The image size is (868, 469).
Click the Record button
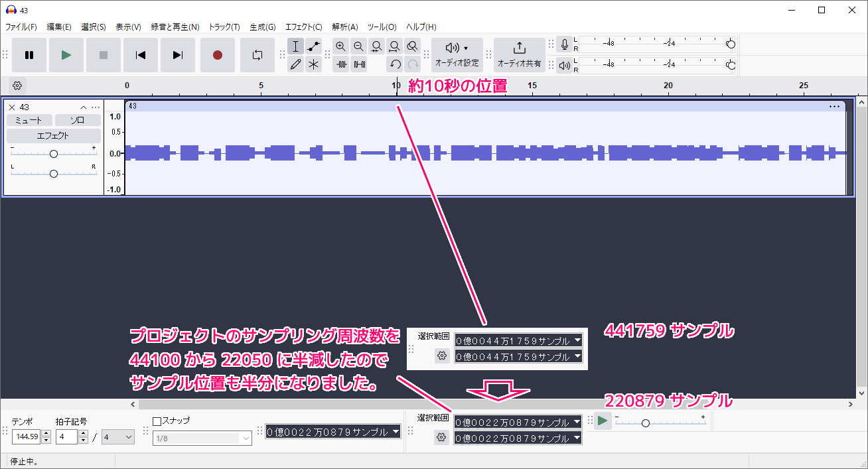217,55
